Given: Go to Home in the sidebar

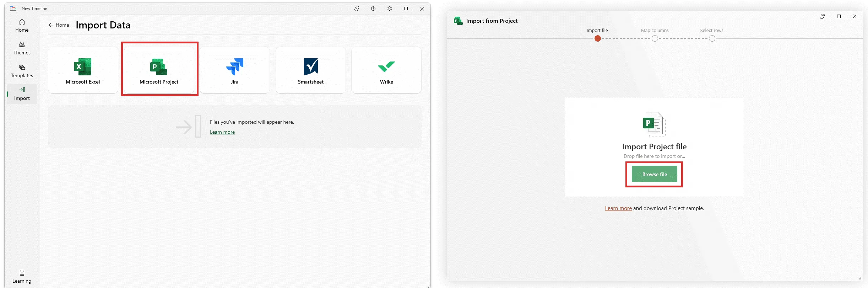Looking at the screenshot, I should click(x=22, y=26).
